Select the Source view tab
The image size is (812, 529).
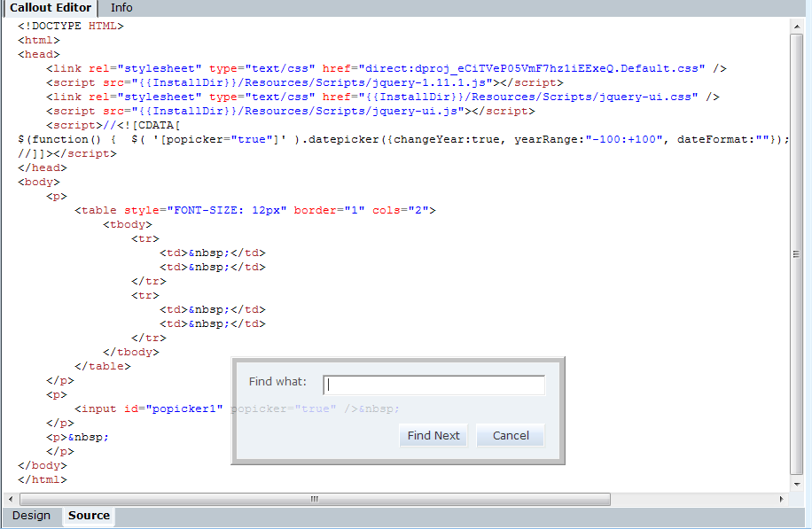tap(89, 516)
